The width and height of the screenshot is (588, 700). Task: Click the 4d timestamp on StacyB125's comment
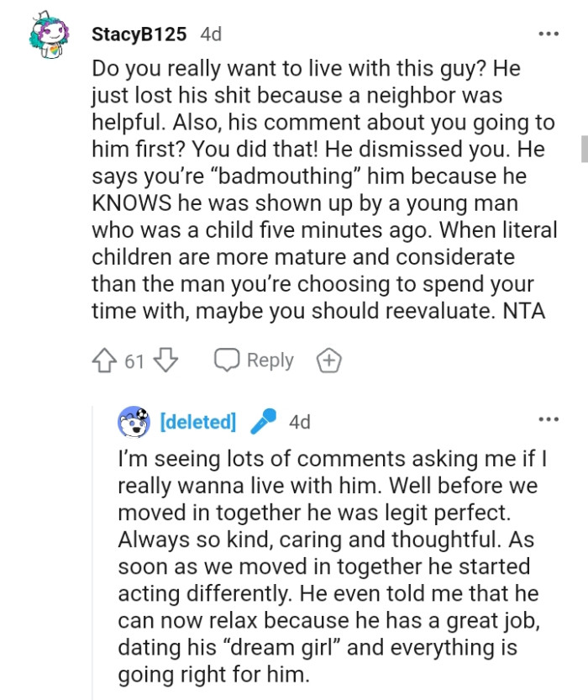pos(210,34)
